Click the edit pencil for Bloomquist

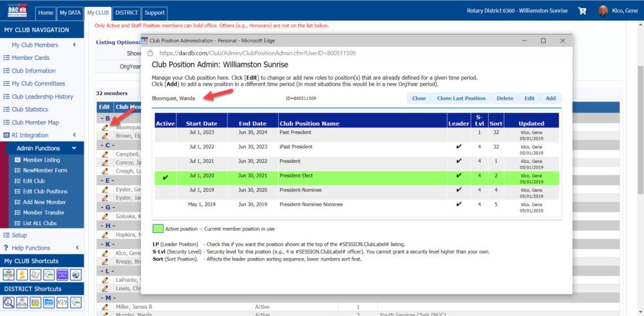(105, 127)
